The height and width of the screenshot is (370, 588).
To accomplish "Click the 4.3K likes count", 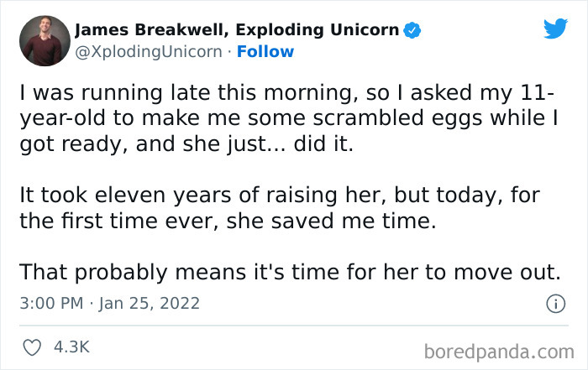I will click(x=73, y=347).
